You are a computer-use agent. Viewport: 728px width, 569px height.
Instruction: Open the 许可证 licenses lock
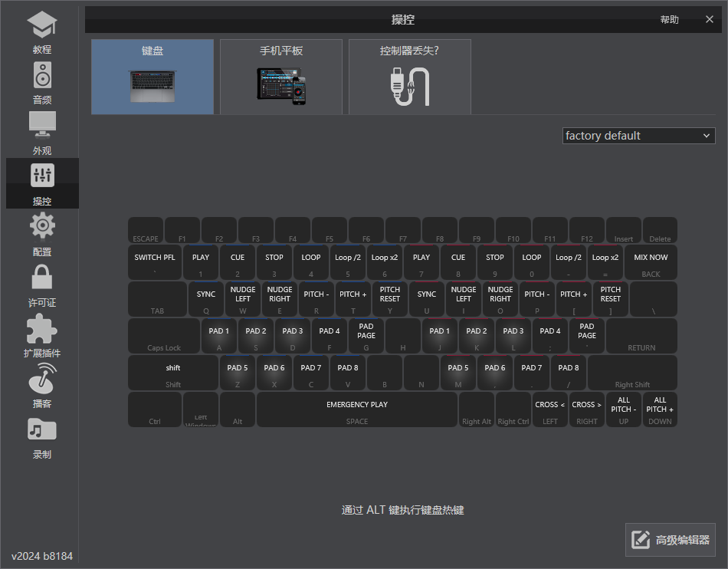pos(42,284)
